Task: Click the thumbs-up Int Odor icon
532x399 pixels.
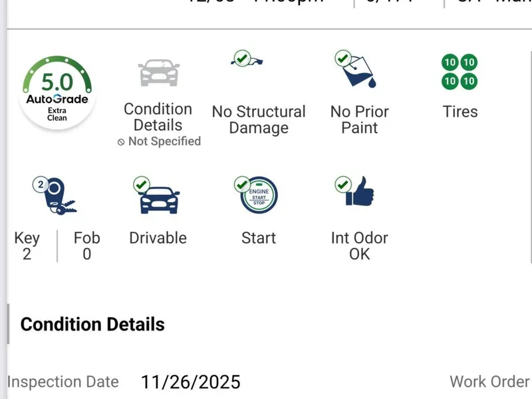Action: coord(356,194)
